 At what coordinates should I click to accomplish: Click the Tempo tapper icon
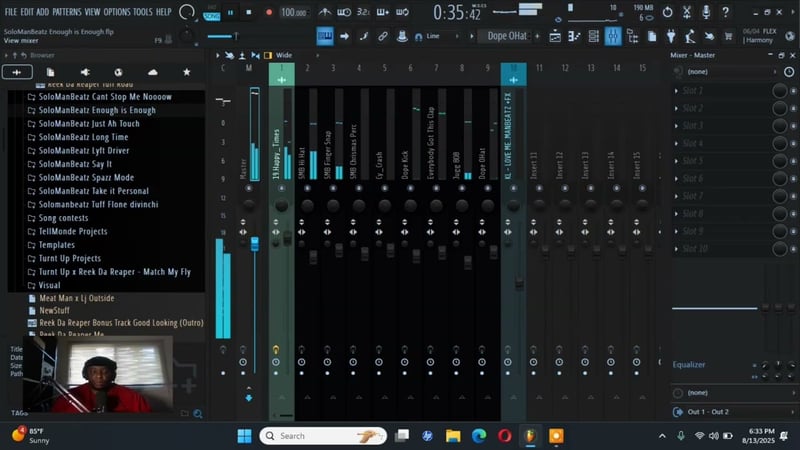pos(690,36)
